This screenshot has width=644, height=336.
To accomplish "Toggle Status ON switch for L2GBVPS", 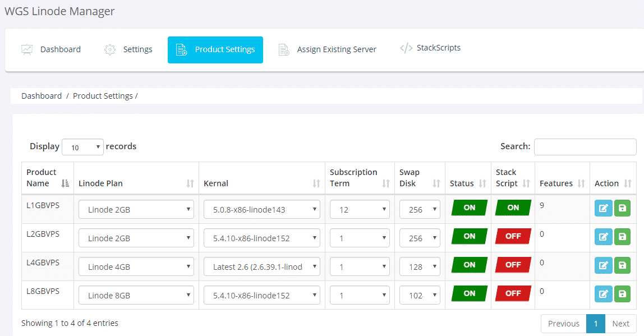I will pos(469,236).
